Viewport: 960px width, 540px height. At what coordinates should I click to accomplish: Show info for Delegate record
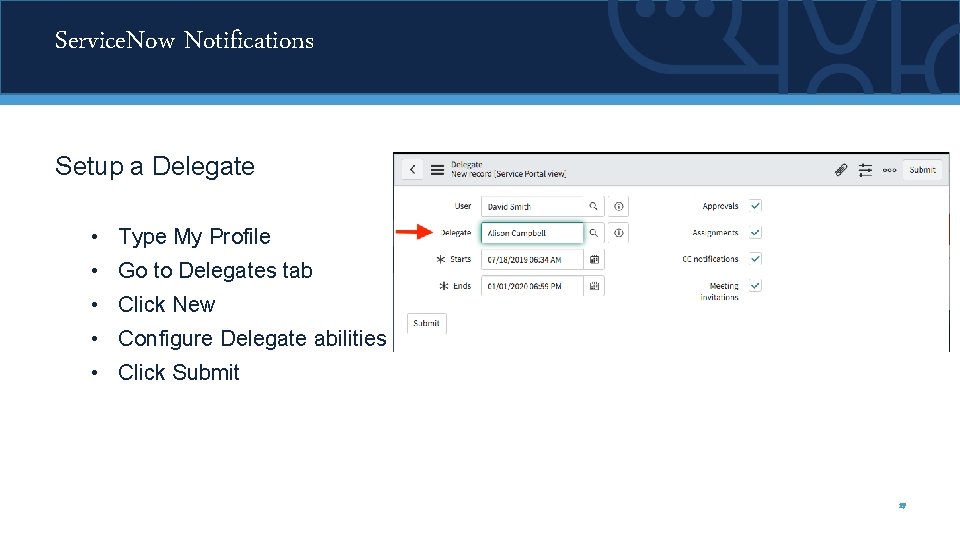pyautogui.click(x=618, y=233)
